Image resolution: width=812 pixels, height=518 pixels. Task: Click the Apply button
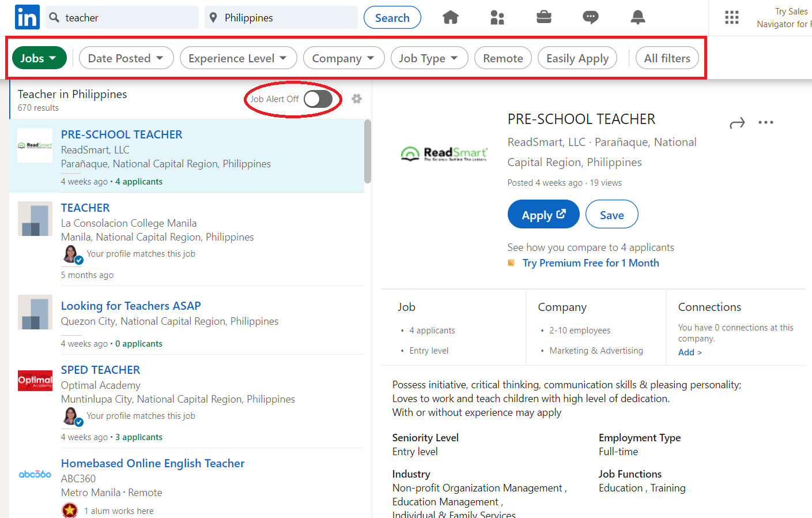tap(544, 215)
